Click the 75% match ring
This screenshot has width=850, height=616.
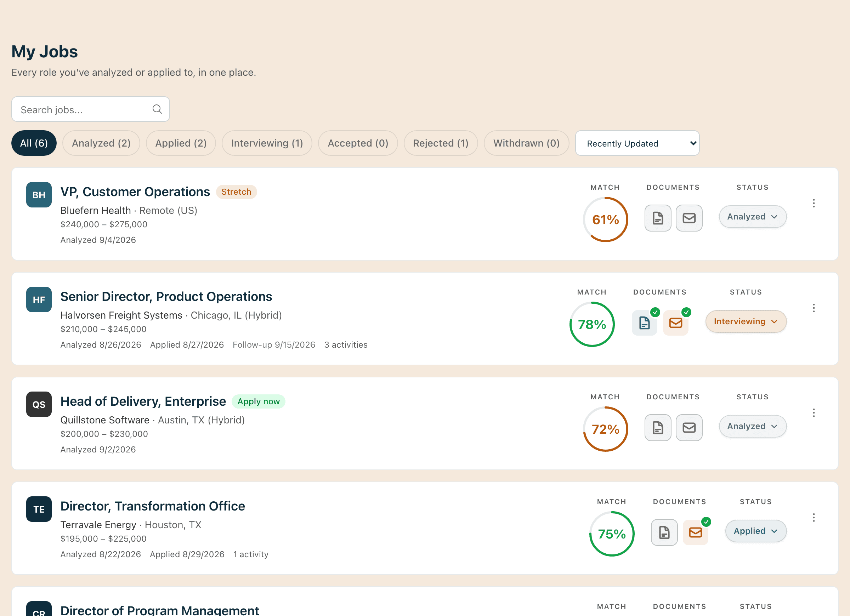click(x=612, y=534)
